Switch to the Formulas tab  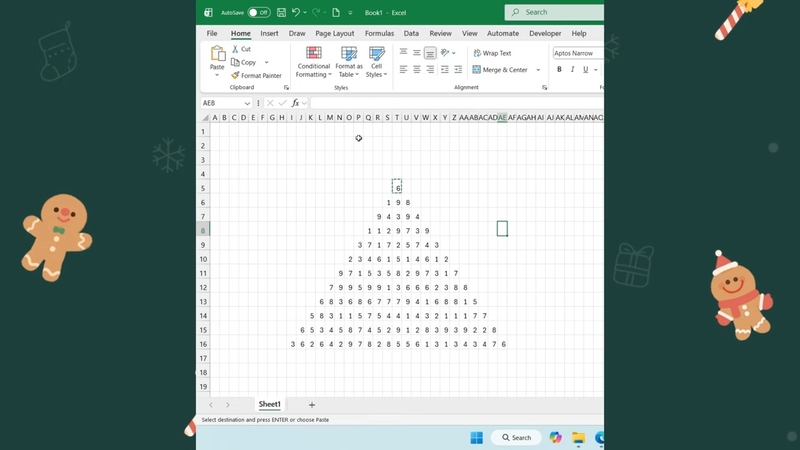(x=379, y=33)
